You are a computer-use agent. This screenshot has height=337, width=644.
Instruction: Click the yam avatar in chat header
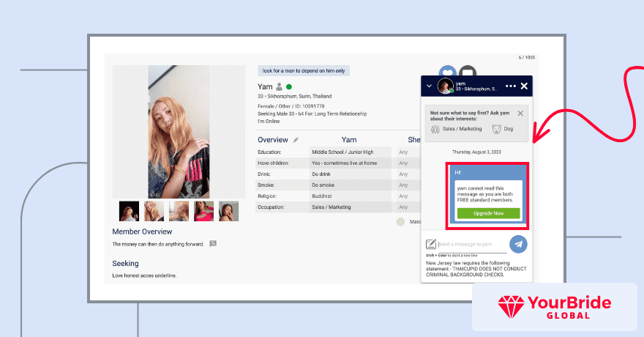pos(445,86)
